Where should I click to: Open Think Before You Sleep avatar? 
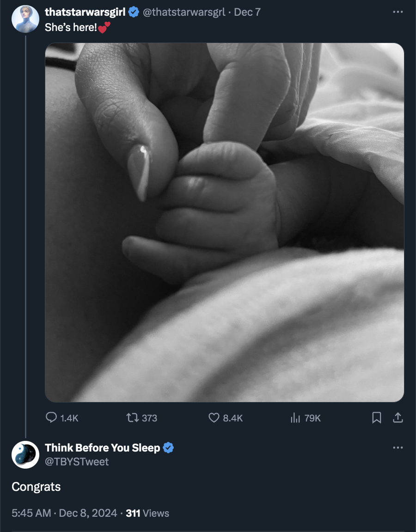25,455
